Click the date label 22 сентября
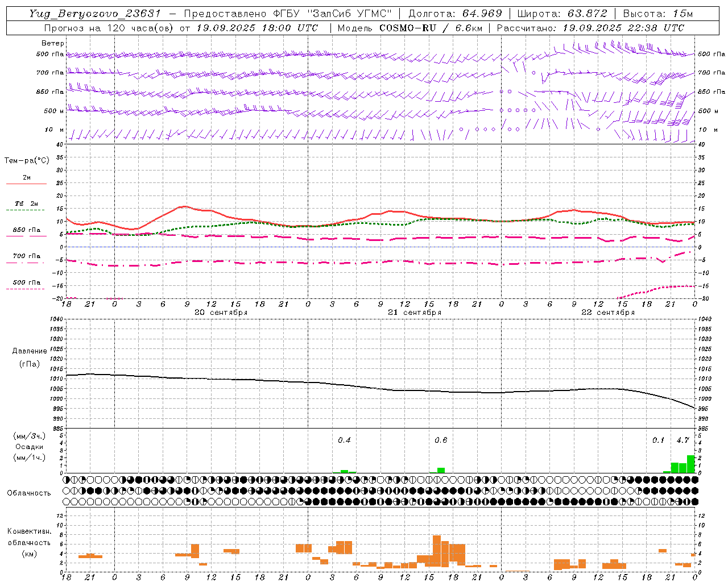This screenshot has width=728, height=582. tap(608, 313)
